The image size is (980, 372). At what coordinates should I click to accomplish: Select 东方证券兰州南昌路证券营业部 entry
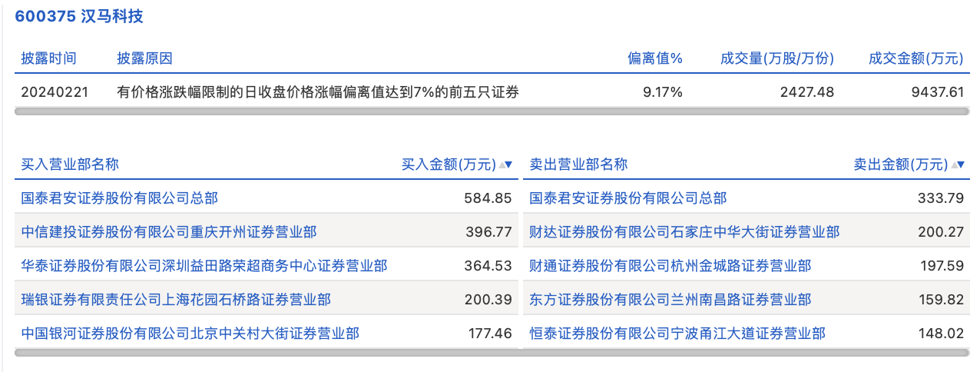[670, 300]
